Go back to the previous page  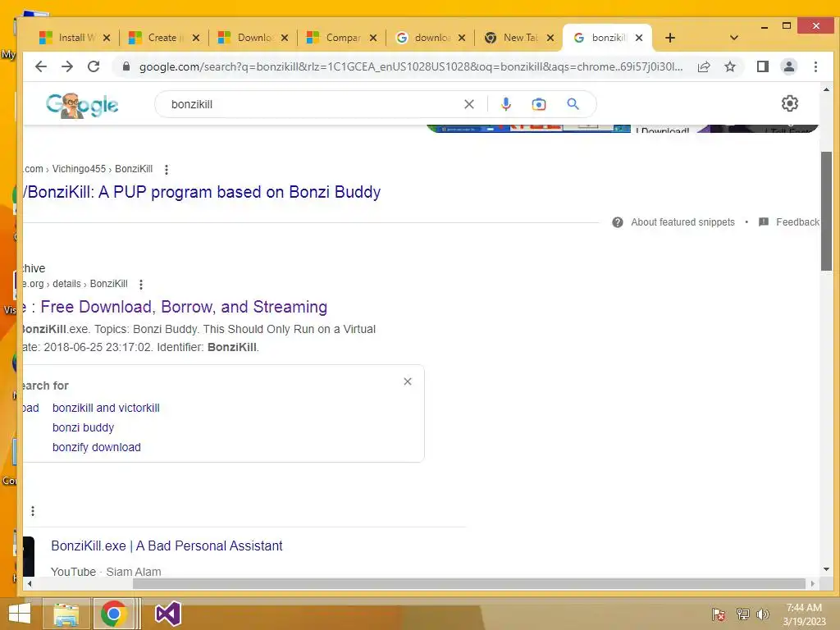click(41, 66)
